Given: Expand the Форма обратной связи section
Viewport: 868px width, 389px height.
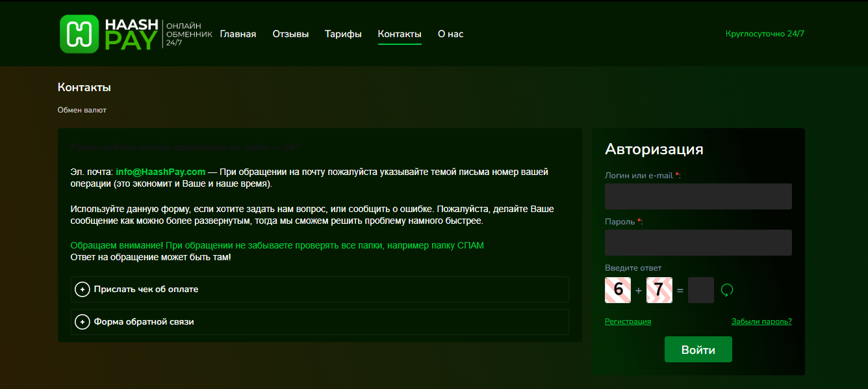Looking at the screenshot, I should click(320, 322).
